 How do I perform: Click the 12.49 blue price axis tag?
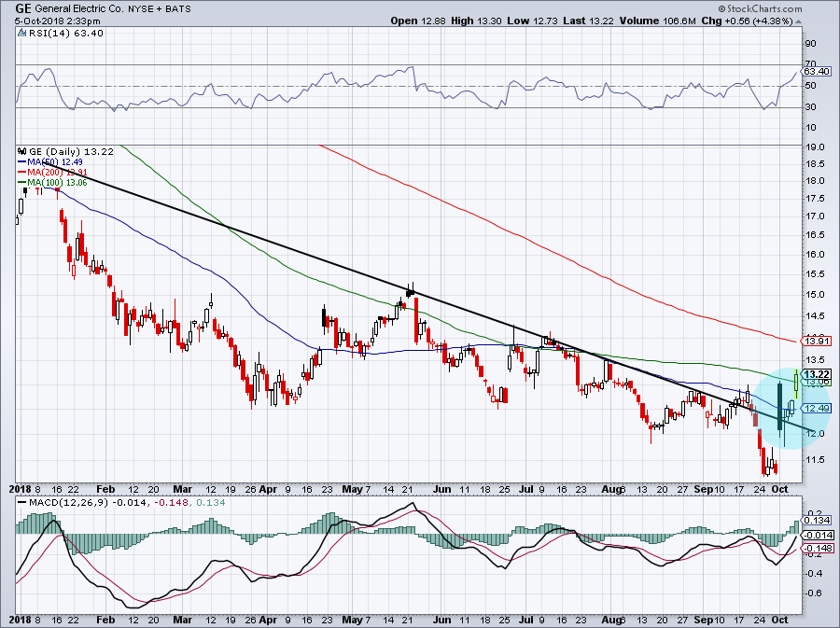click(817, 408)
